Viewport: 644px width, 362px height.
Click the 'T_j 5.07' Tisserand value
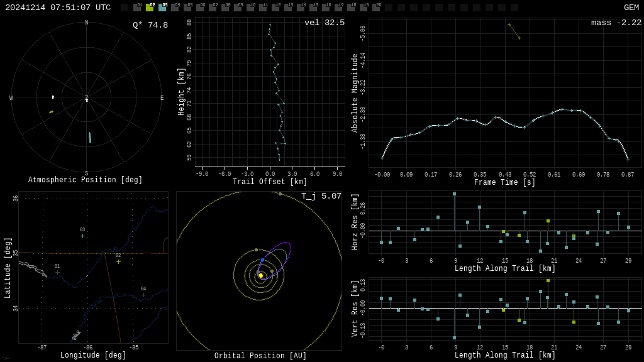pyautogui.click(x=321, y=196)
